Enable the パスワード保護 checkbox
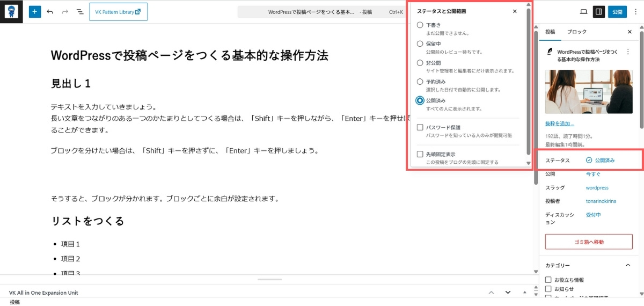 pos(420,127)
